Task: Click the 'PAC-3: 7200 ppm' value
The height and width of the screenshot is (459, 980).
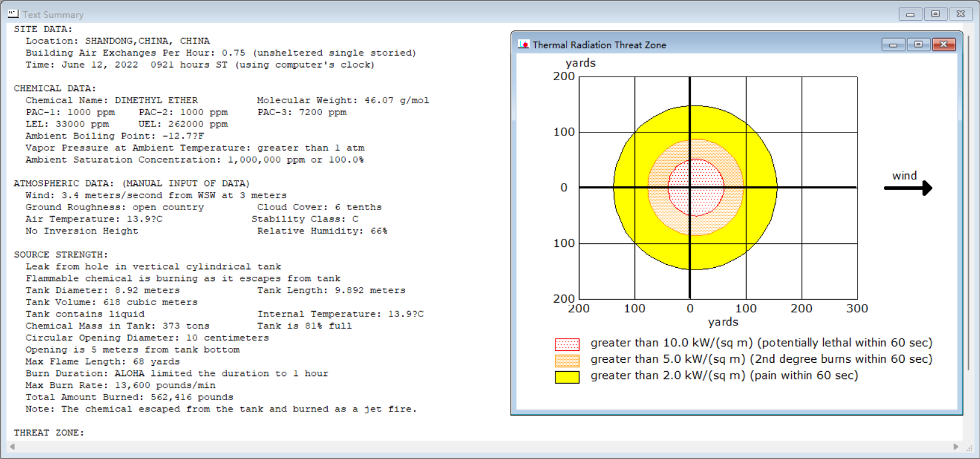Action: pos(302,112)
